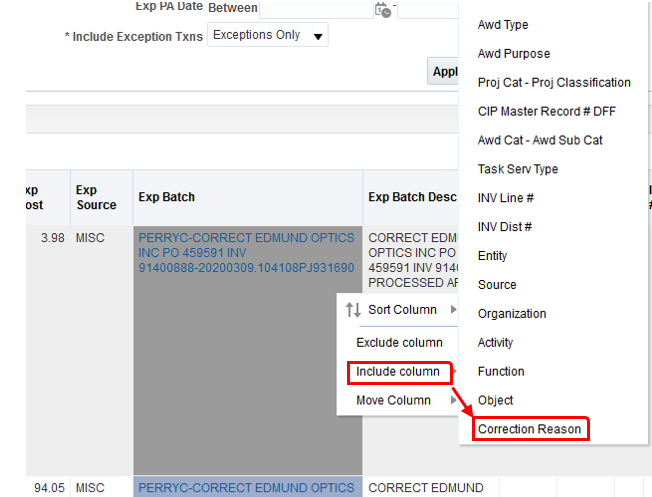Screen dimensions: 652x497
Task: Select Organization in the column submenu
Action: [512, 314]
